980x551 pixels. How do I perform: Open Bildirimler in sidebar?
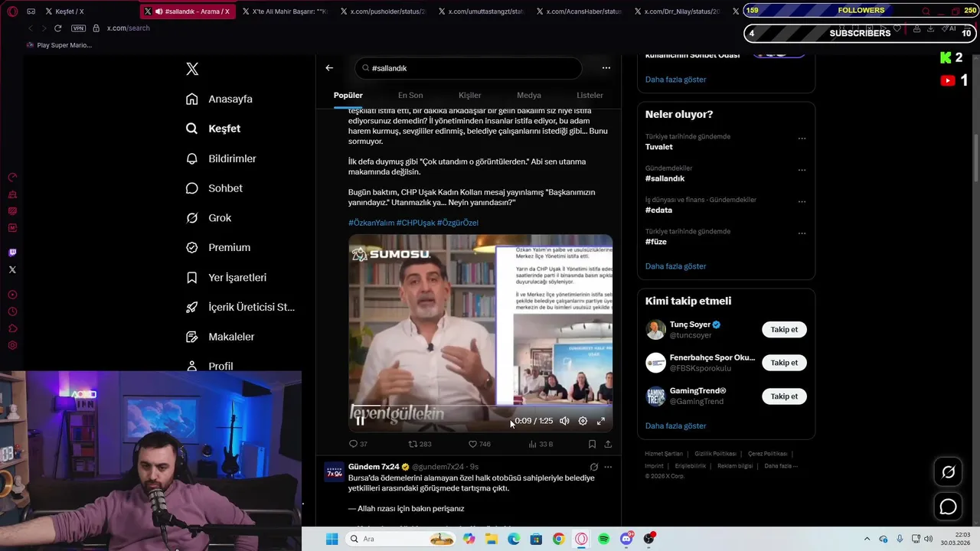(x=221, y=158)
